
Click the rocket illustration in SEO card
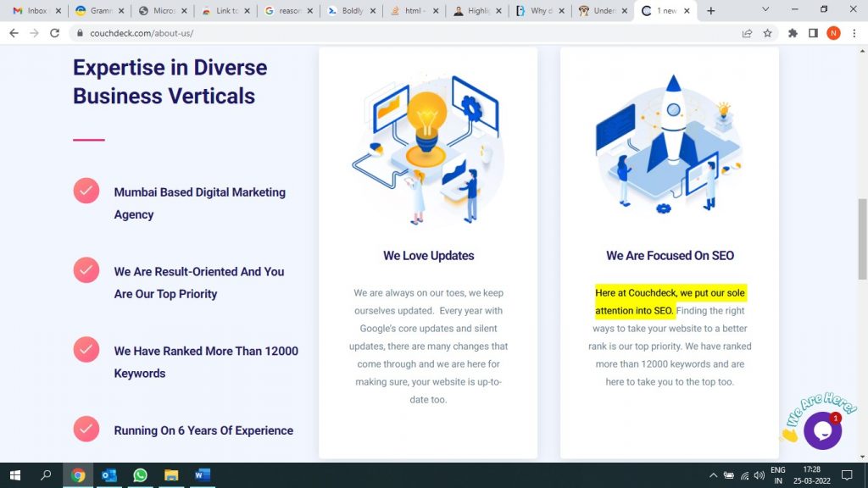(669, 142)
